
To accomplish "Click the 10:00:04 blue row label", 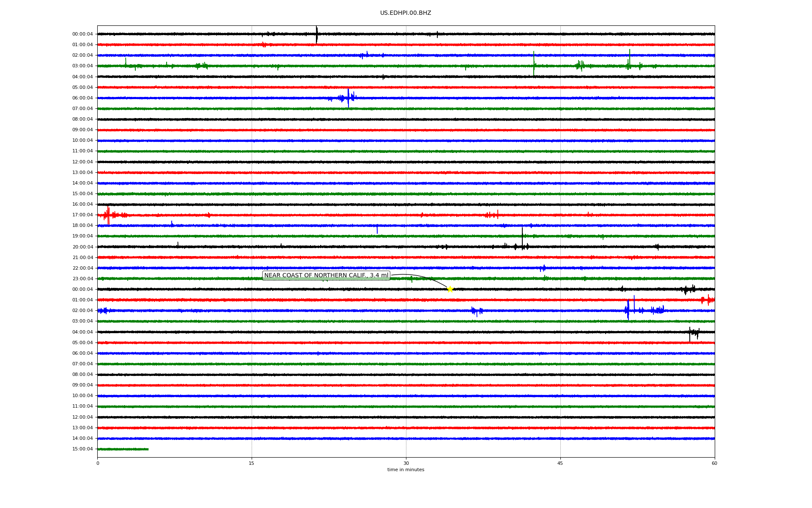I will pyautogui.click(x=82, y=141).
